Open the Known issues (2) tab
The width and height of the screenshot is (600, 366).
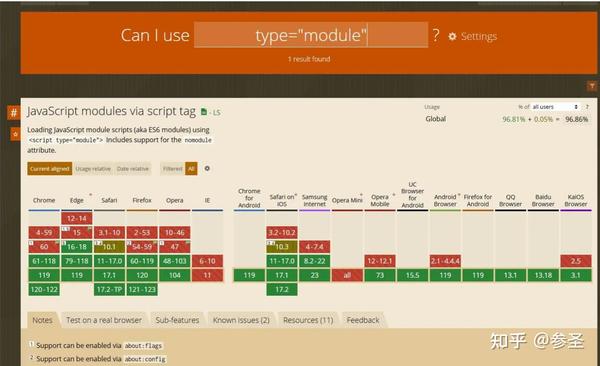coord(241,320)
